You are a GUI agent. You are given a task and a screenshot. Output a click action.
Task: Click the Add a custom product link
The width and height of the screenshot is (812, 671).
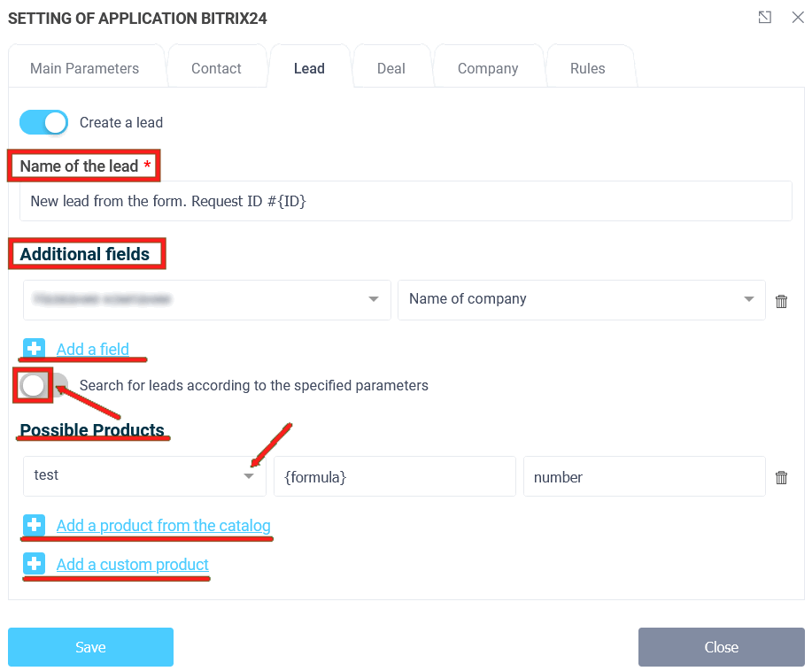tap(131, 564)
